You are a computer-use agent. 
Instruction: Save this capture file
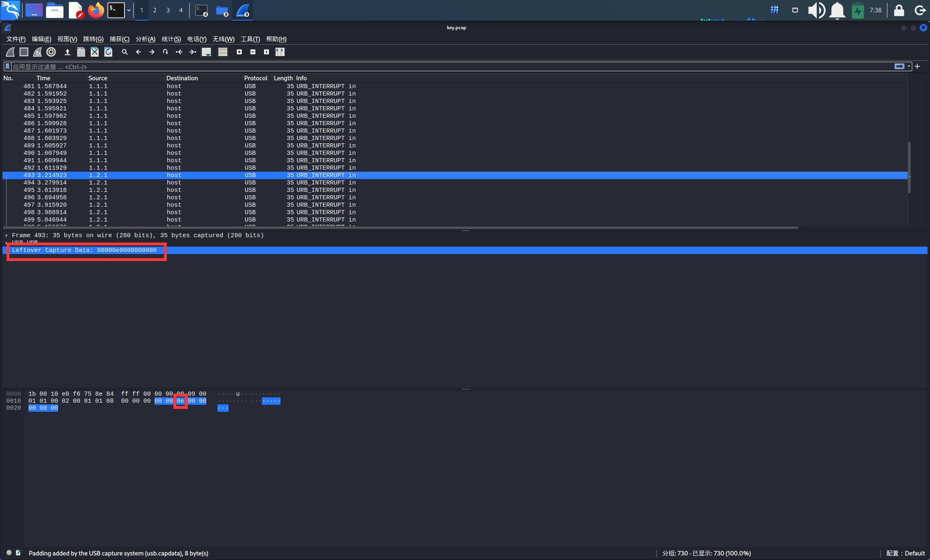(81, 52)
